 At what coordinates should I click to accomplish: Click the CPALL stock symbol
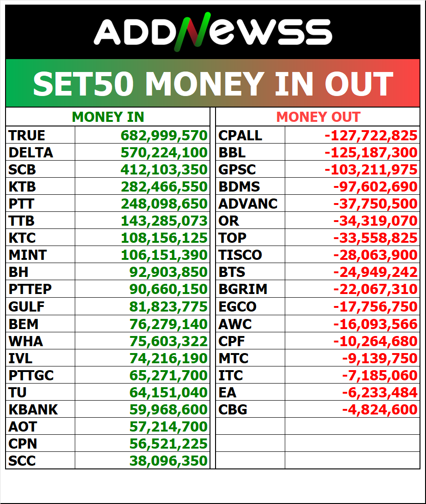[x=240, y=135]
